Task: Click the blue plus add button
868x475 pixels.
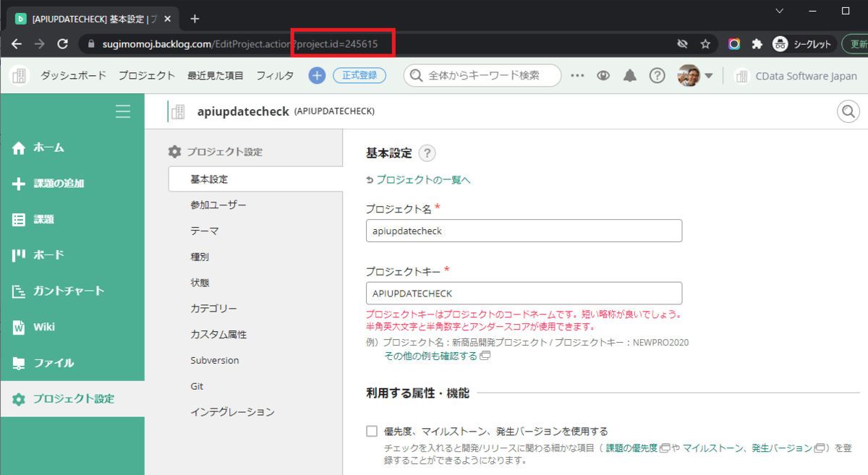Action: point(317,75)
